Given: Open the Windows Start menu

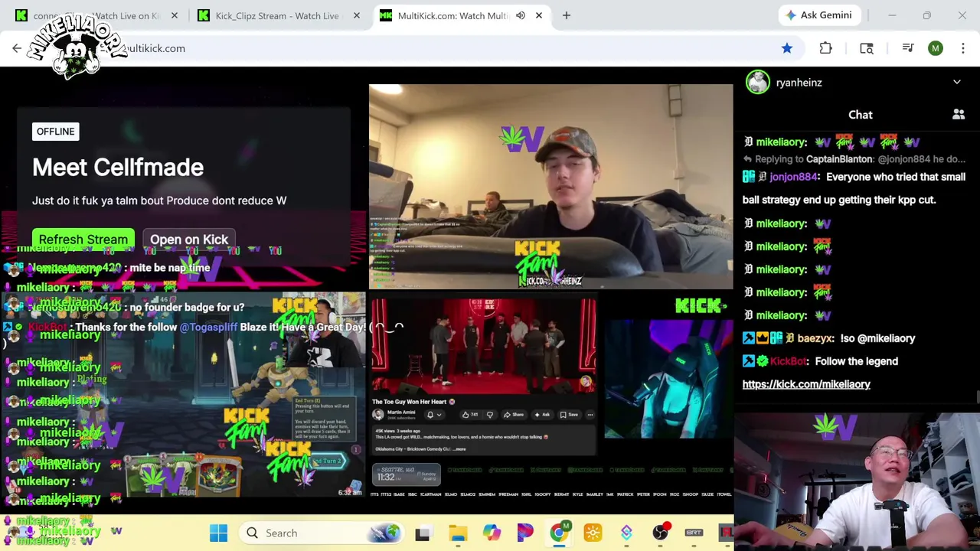Looking at the screenshot, I should [x=218, y=533].
